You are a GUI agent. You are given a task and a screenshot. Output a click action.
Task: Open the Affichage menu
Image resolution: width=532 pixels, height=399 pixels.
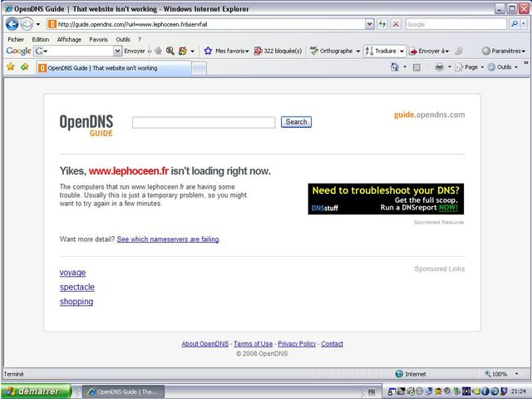pos(69,39)
